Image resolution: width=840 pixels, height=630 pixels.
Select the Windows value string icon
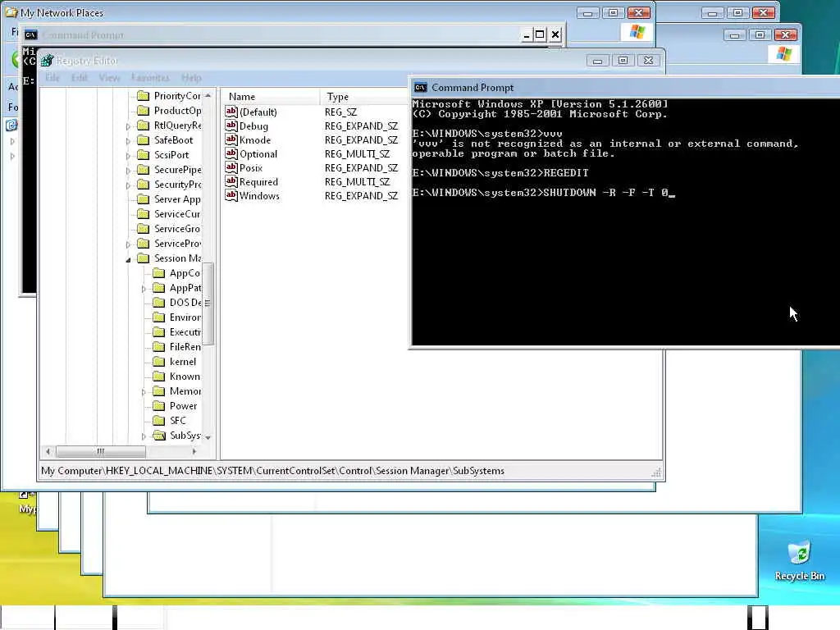pyautogui.click(x=231, y=195)
